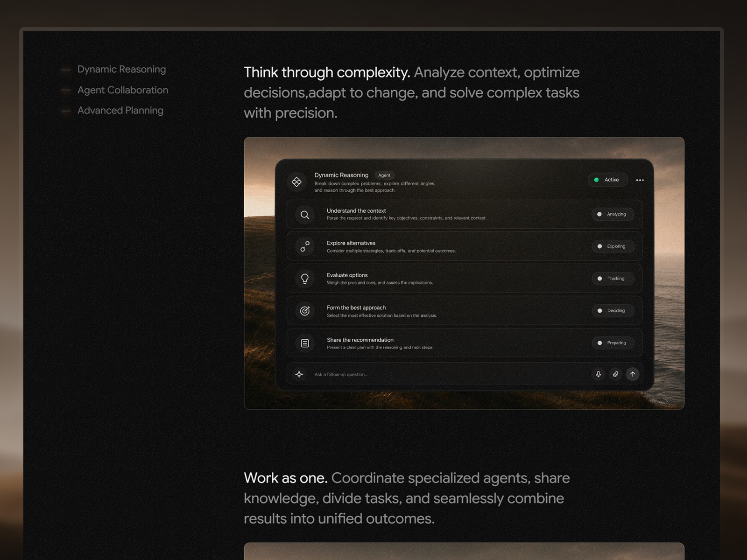Click the paperclip attach file icon
The width and height of the screenshot is (747, 560).
click(615, 374)
